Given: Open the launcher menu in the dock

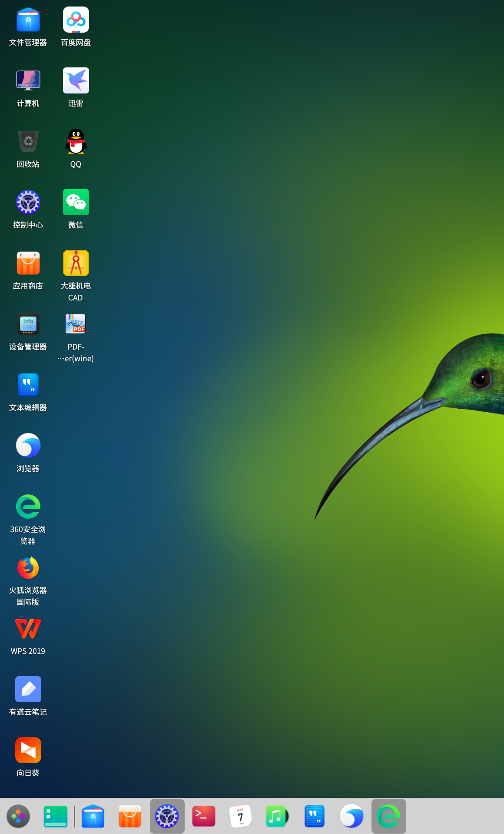Looking at the screenshot, I should (18, 816).
